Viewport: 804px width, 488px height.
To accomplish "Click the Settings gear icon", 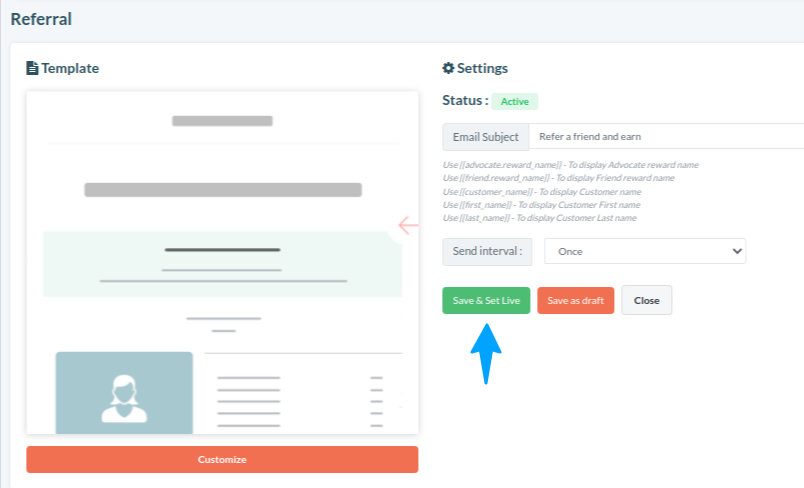I will click(448, 68).
